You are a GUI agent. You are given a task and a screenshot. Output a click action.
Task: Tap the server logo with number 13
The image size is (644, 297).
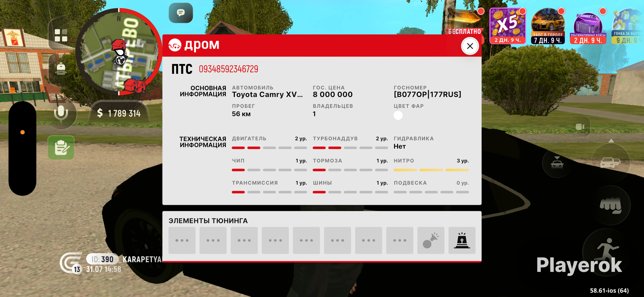tap(71, 263)
